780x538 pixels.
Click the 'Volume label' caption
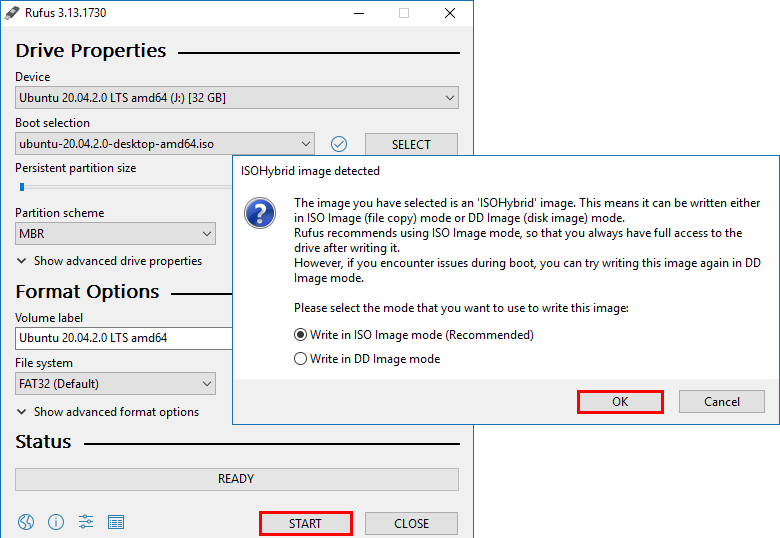(49, 318)
